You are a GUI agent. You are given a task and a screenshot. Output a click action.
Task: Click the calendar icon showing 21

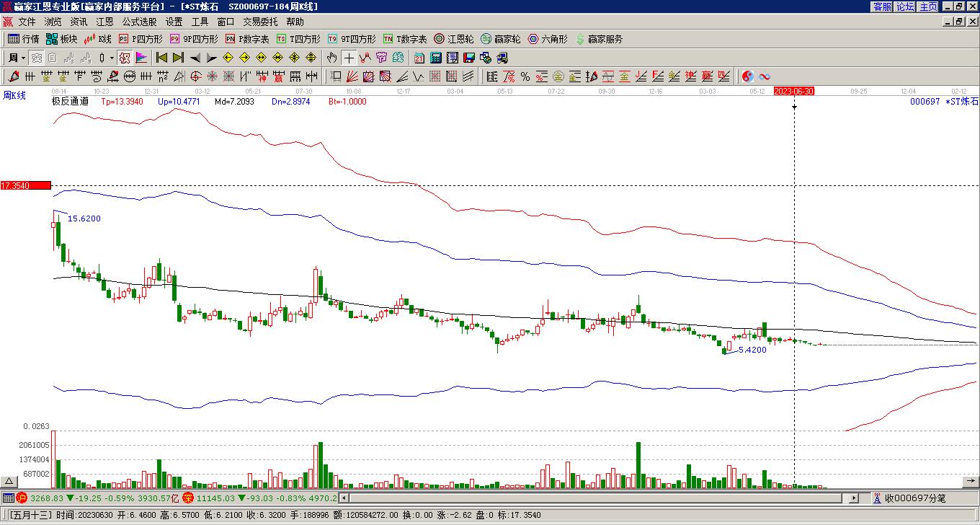point(419,58)
